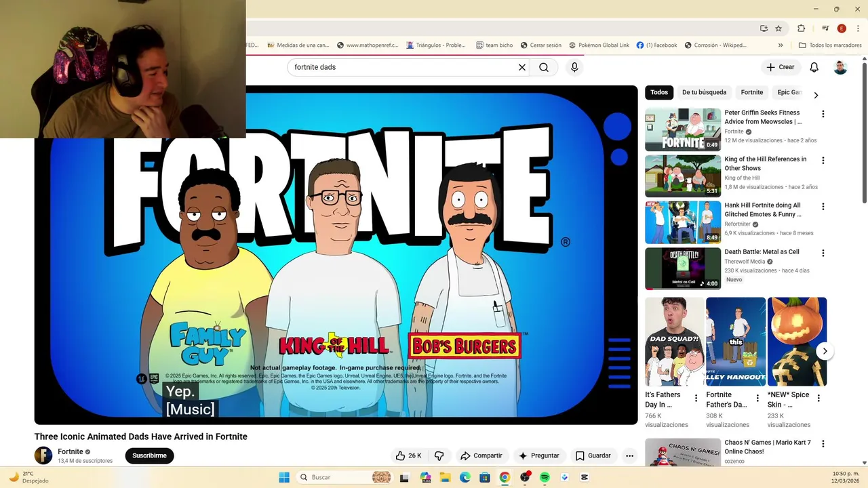Open Microsoft Store on the taskbar
The image size is (868, 488).
click(x=485, y=477)
